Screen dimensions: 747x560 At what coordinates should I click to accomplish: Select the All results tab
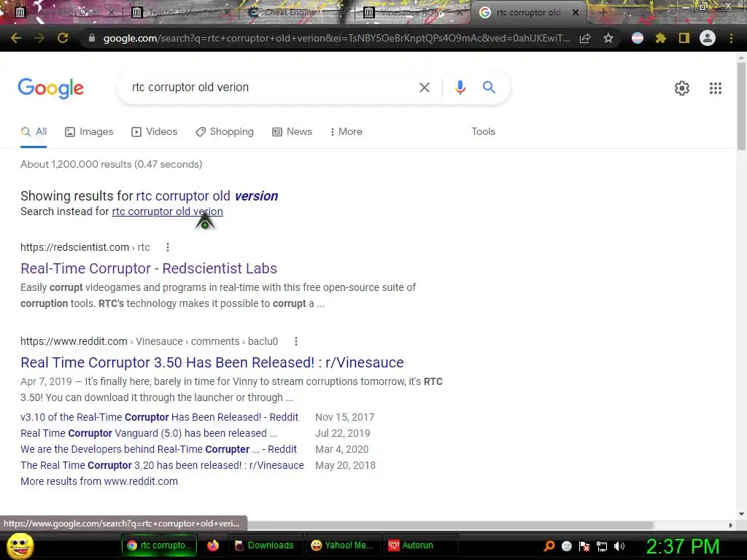(34, 132)
